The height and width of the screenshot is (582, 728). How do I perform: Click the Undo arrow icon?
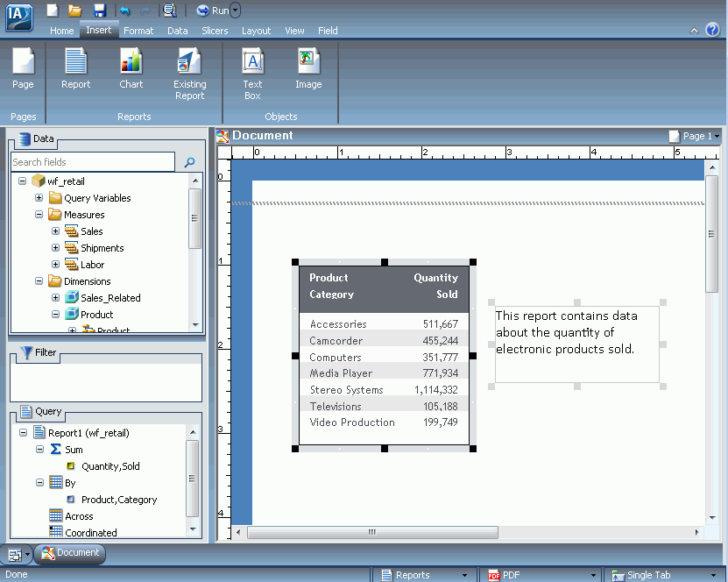(x=124, y=11)
